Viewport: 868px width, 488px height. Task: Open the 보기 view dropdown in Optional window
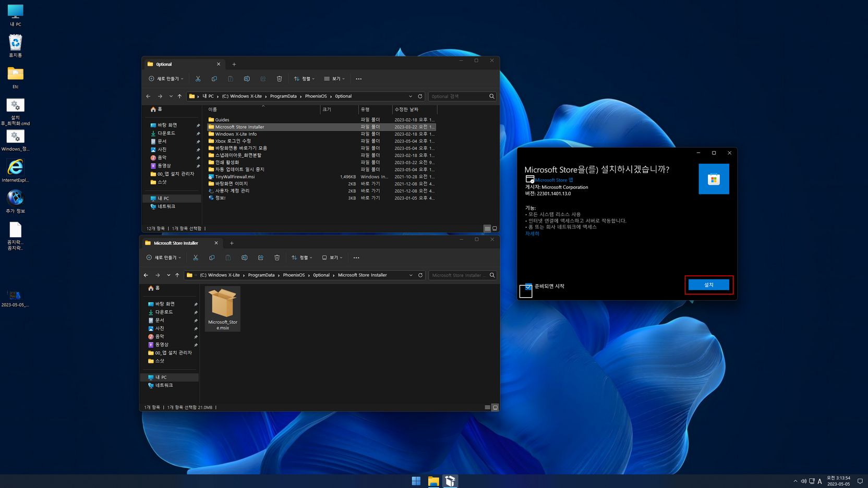pyautogui.click(x=334, y=79)
